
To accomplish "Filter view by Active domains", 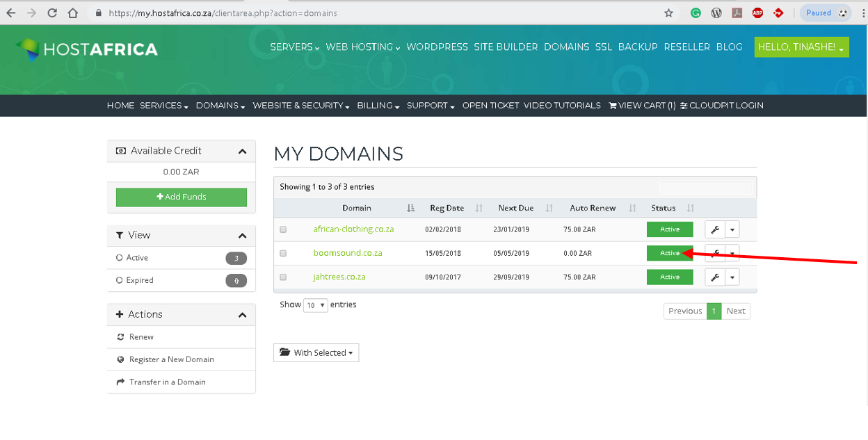I will [x=181, y=258].
